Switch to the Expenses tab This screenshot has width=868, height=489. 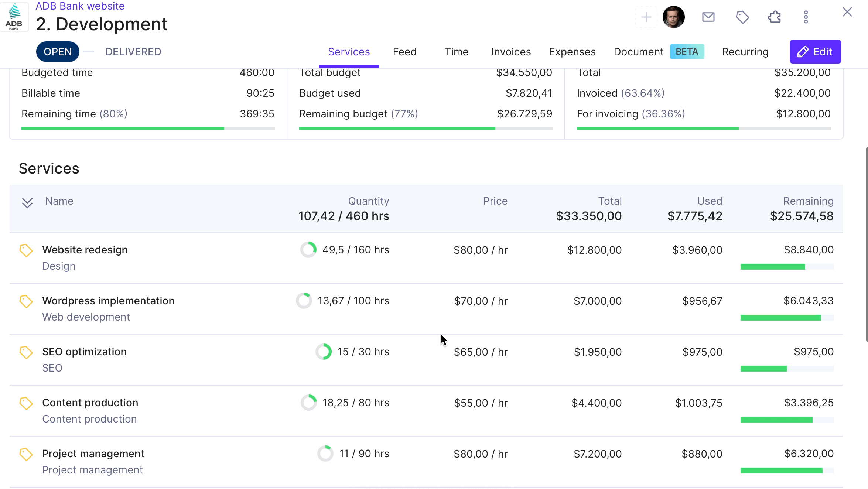pos(572,52)
